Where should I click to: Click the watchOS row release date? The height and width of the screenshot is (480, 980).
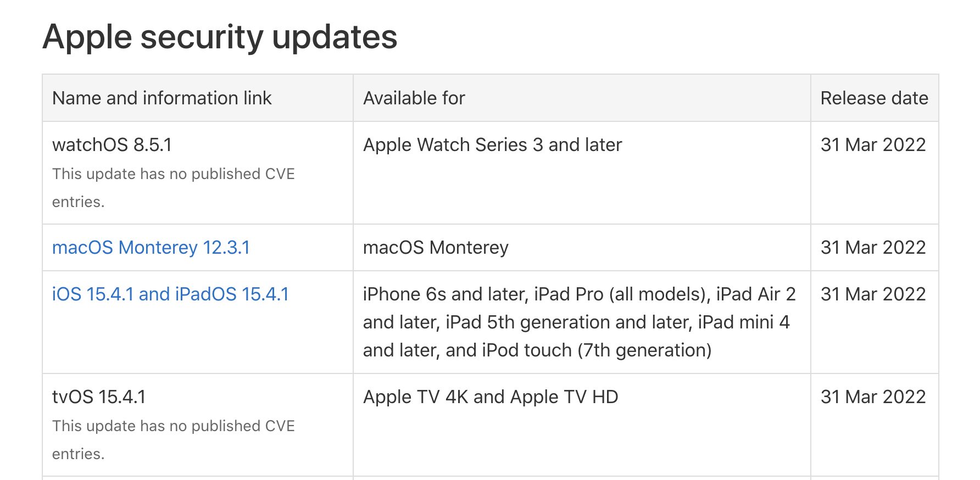coord(873,145)
